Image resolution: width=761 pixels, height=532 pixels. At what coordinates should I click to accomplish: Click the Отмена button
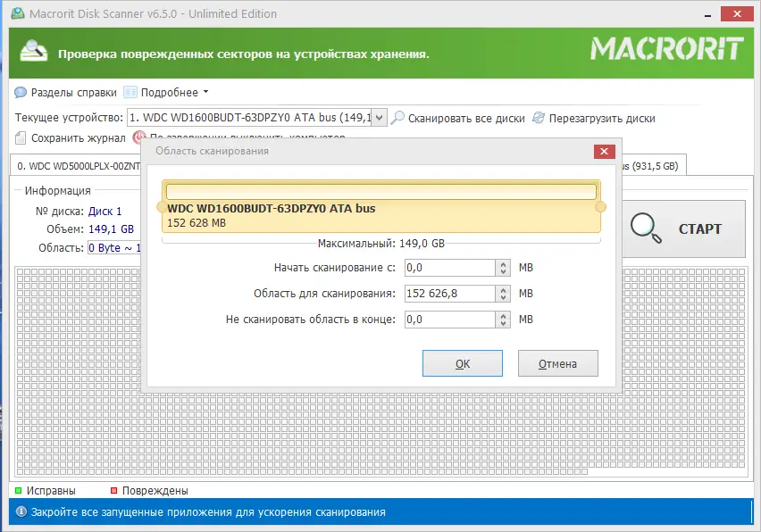click(558, 363)
